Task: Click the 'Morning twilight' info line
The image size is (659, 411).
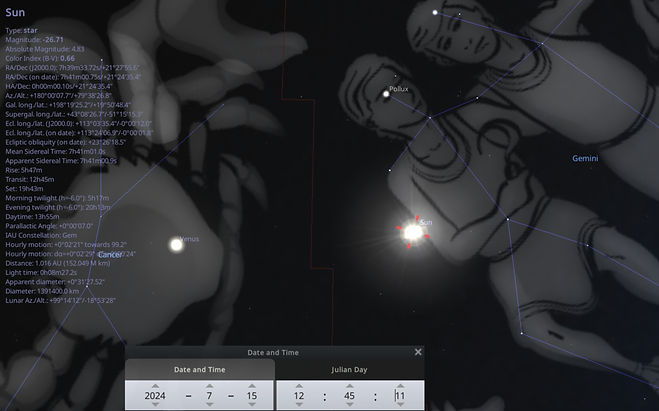Action: tap(57, 198)
